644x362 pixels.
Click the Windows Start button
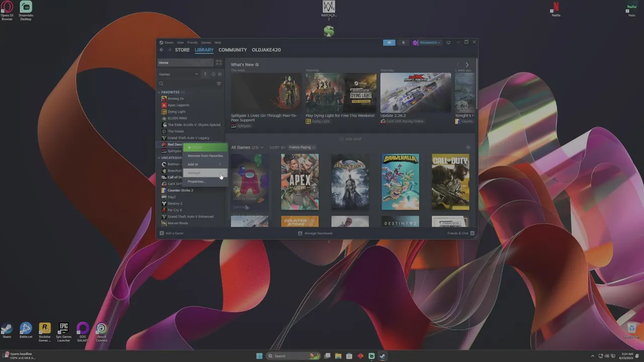click(x=259, y=356)
